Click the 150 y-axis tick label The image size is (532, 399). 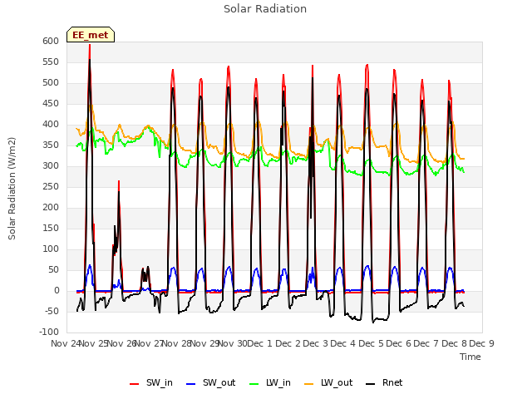click(x=51, y=228)
